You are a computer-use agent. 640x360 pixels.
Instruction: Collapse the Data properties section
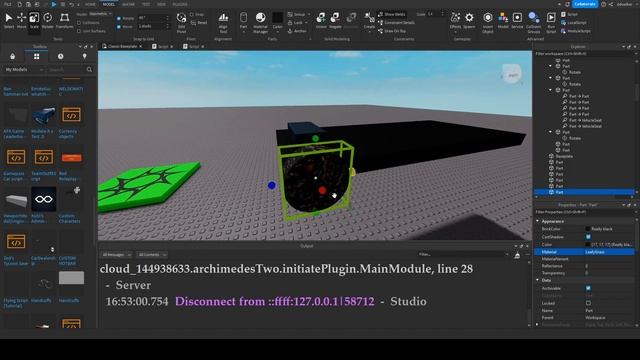coord(538,280)
